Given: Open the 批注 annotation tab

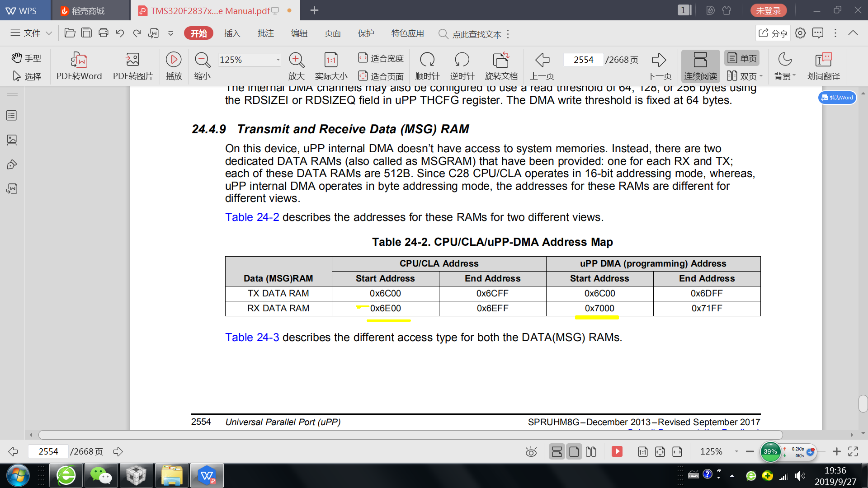Looking at the screenshot, I should click(265, 33).
